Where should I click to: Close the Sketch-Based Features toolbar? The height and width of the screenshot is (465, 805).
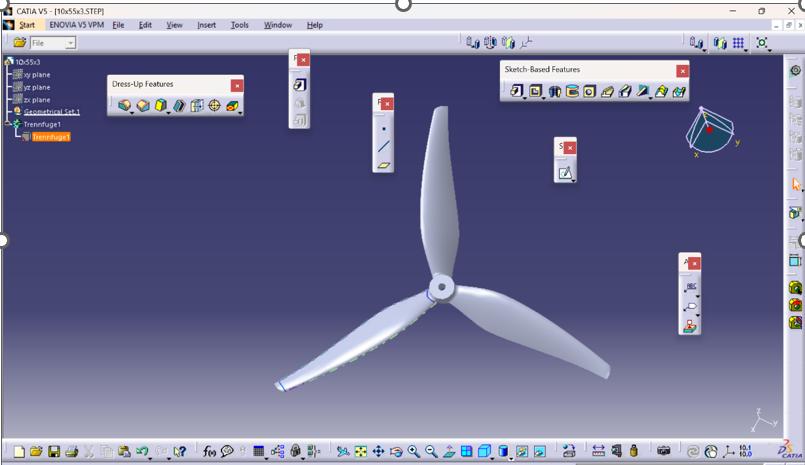pyautogui.click(x=682, y=71)
